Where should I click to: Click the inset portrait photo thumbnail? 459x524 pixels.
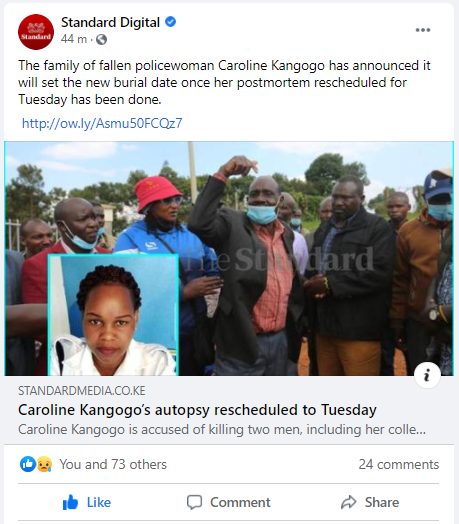click(x=113, y=315)
